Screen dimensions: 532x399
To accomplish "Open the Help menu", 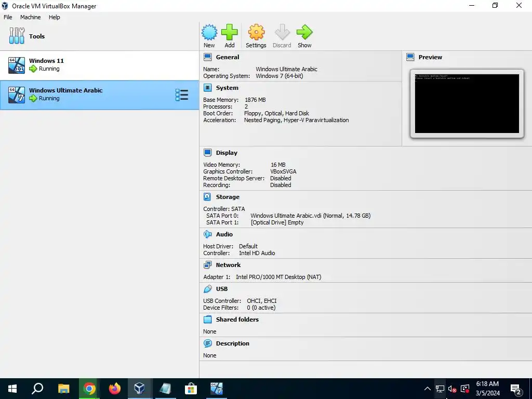I will [x=54, y=17].
